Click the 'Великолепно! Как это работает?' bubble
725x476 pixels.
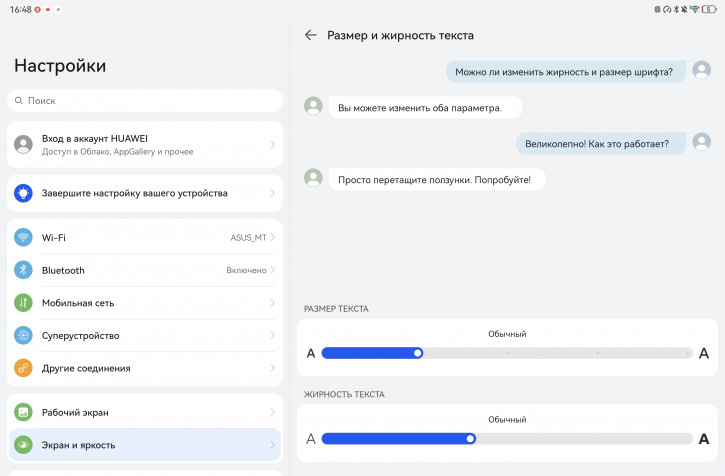click(x=600, y=143)
